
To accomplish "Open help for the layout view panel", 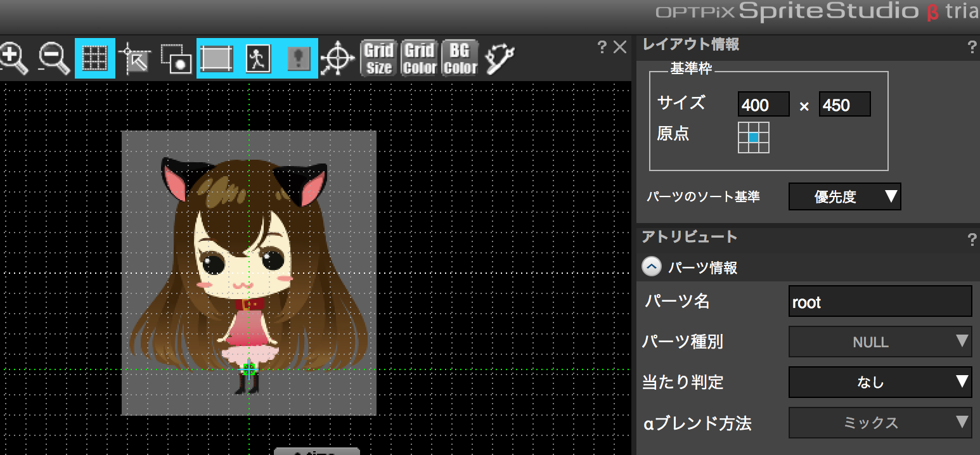I will [602, 47].
